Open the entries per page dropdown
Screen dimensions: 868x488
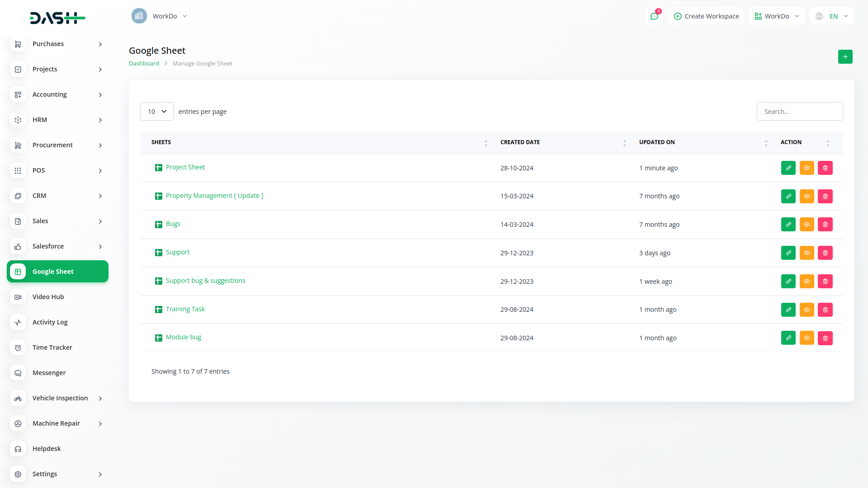(x=157, y=112)
